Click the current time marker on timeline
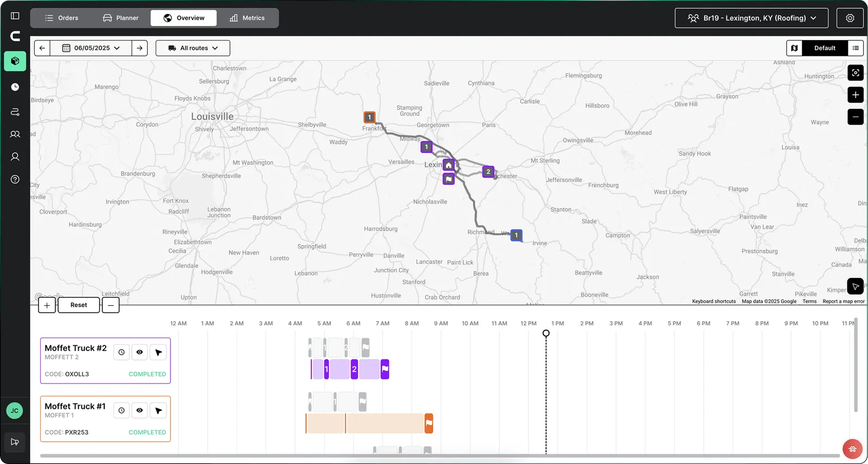This screenshot has height=464, width=868. 546,333
